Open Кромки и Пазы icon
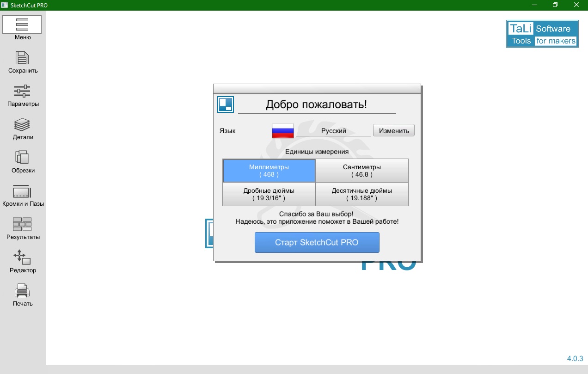The width and height of the screenshot is (588, 374). (x=23, y=191)
